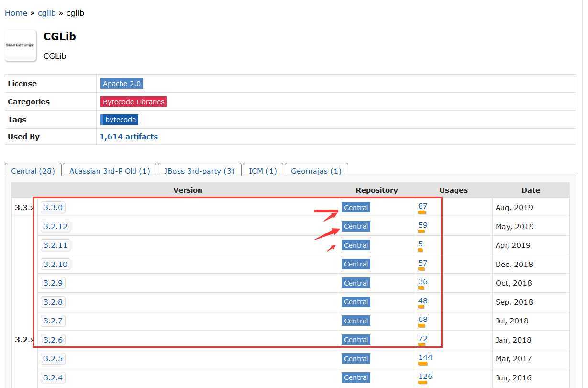Switch to JBoss 3rd-party (3) tab

click(199, 171)
